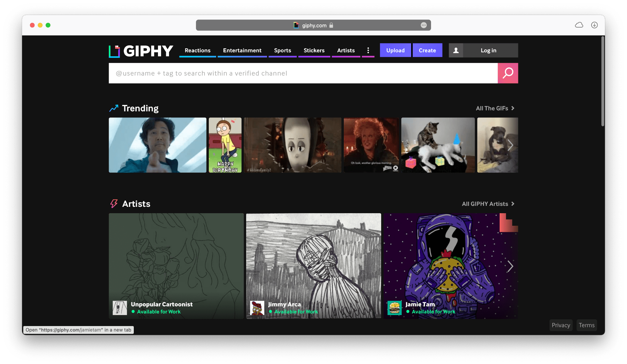Viewport: 627px width, 364px height.
Task: Click the Create button icon
Action: 427,50
